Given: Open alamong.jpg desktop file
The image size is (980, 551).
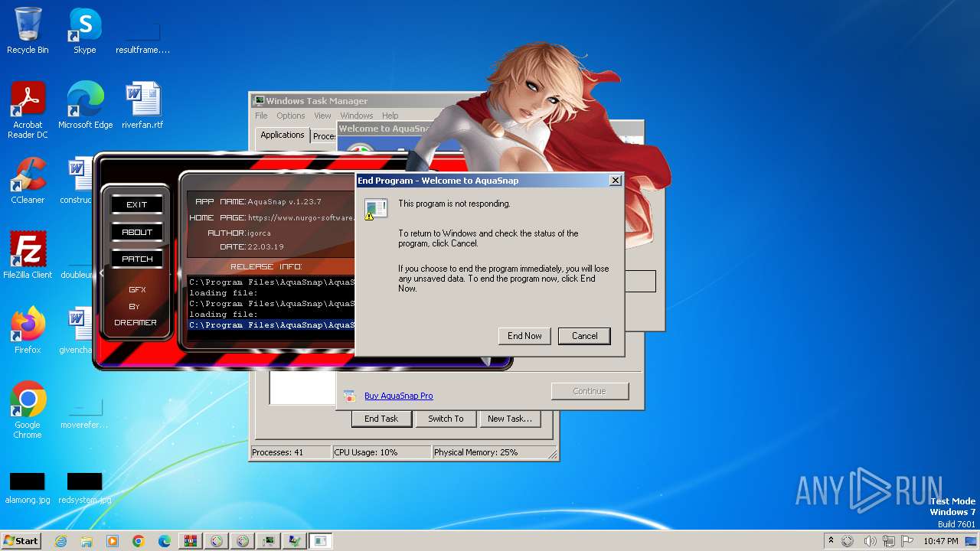Looking at the screenshot, I should [x=28, y=487].
